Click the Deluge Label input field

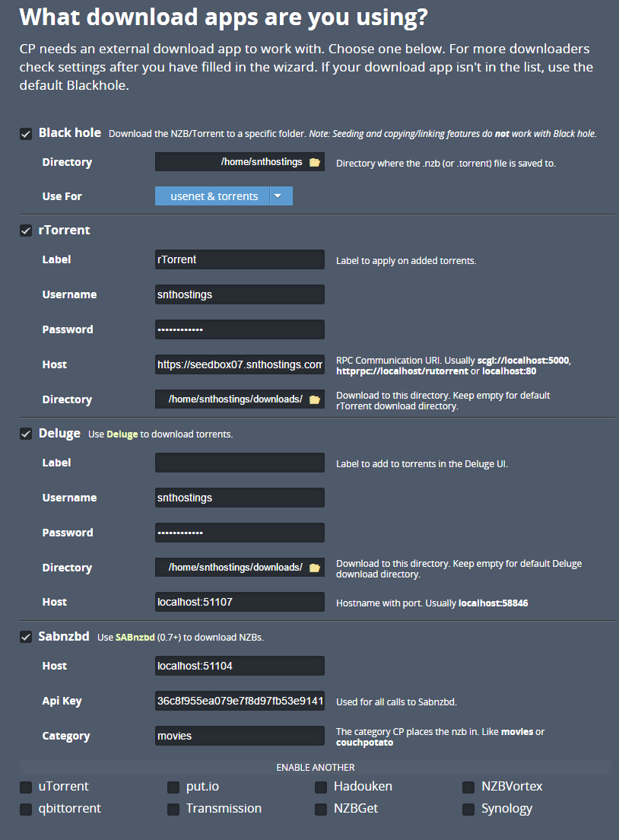[x=240, y=463]
